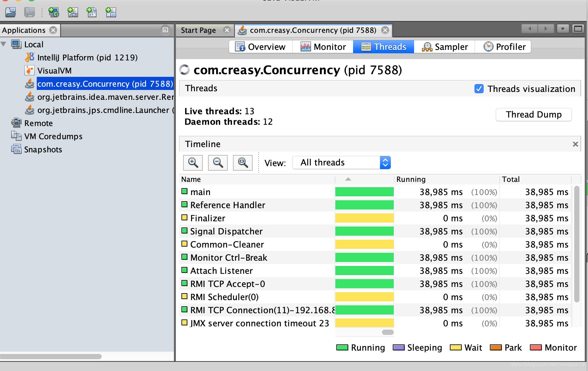
Task: Click Add Application Snapshot toolbar icon
Action: click(111, 12)
